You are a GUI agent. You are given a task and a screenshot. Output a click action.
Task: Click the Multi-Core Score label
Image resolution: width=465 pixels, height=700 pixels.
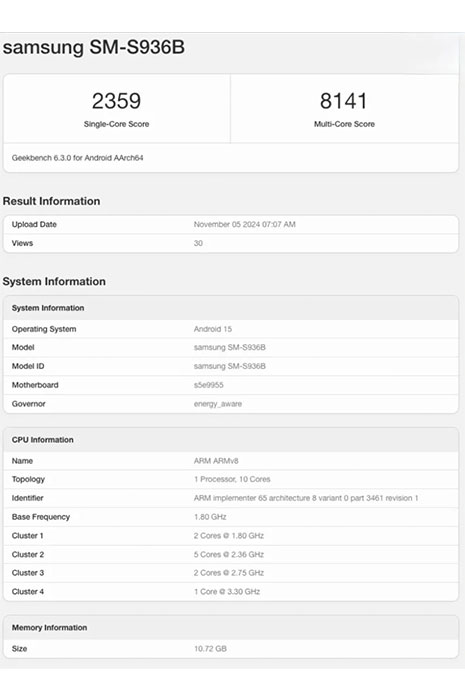tap(344, 124)
